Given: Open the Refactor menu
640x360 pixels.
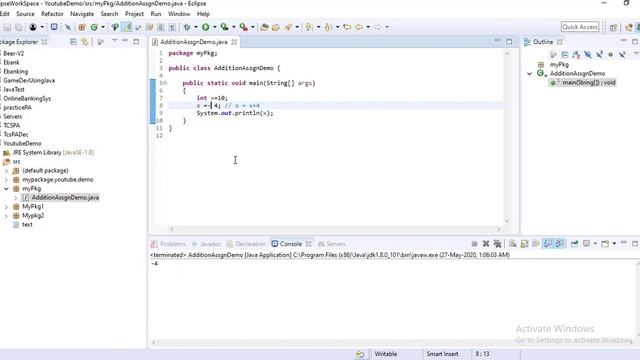Looking at the screenshot, I should [52, 14].
